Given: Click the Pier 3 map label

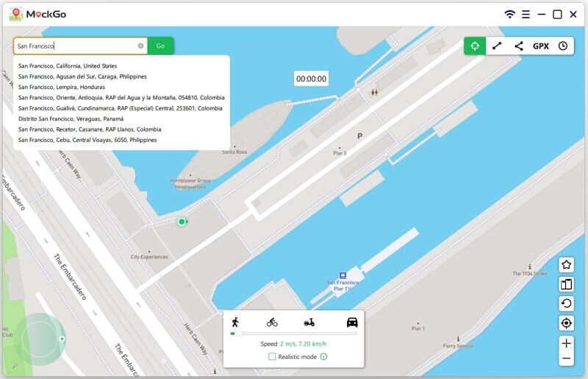Looking at the screenshot, I should point(340,153).
